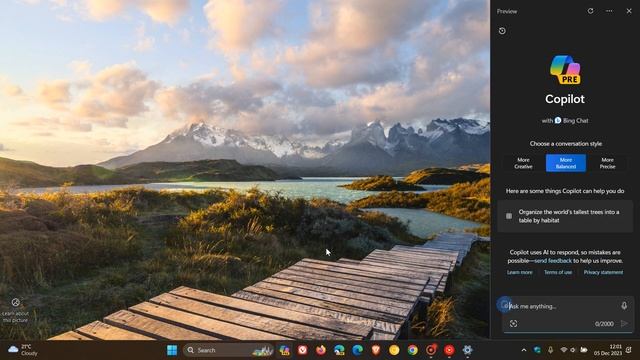Open the red YouTube Music-style taskbar app

449,350
